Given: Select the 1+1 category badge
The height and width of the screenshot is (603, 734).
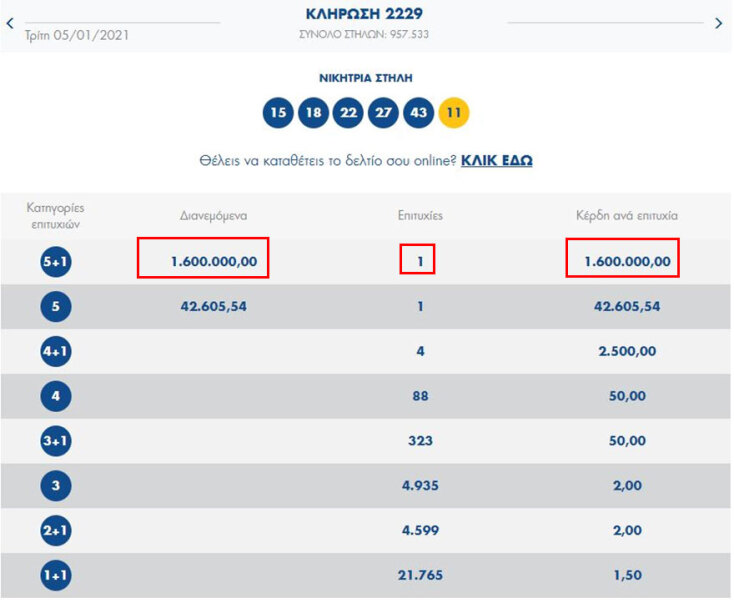Looking at the screenshot, I should point(55,576).
